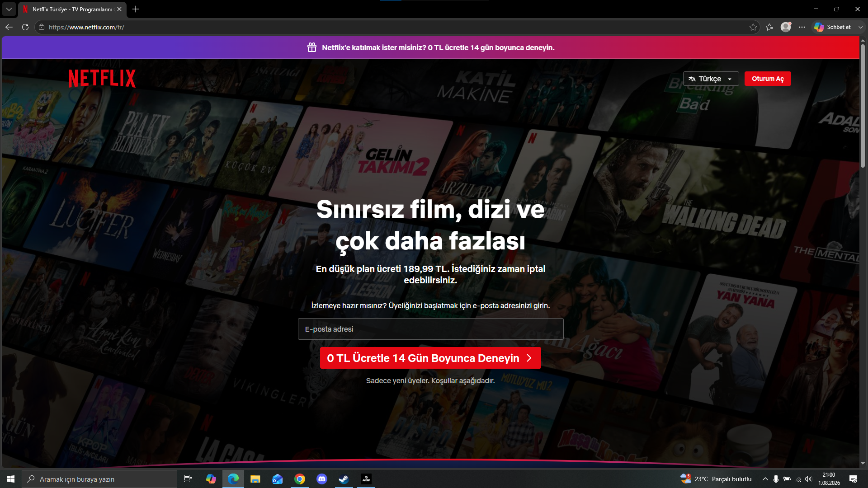Show hidden system tray icons

click(765, 479)
